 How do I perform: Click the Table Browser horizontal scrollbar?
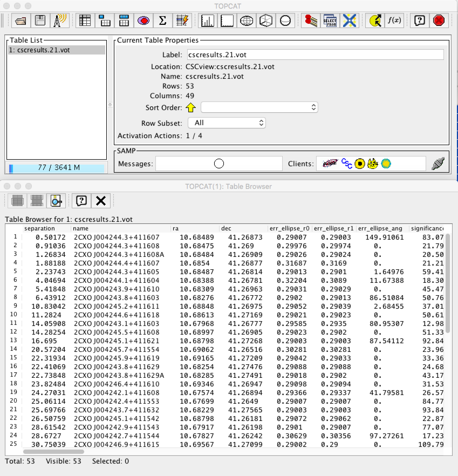click(54, 452)
